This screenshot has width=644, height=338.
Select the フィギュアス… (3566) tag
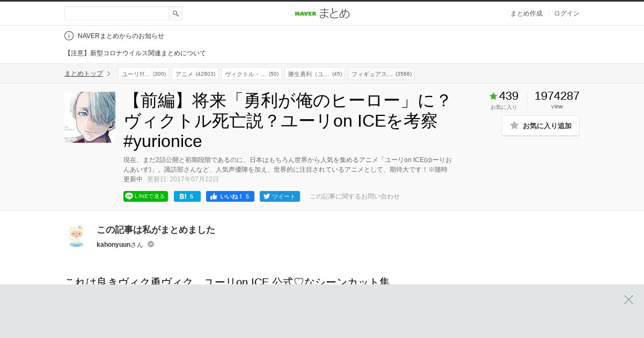coord(381,74)
